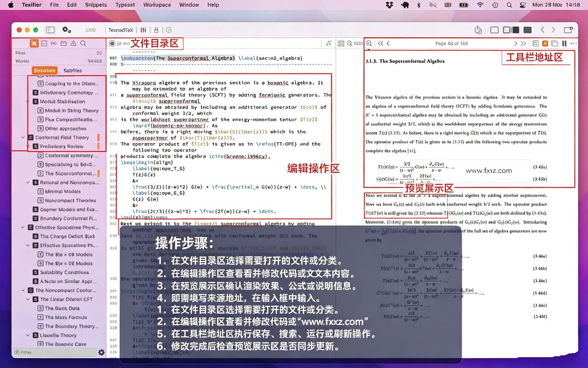Go forward with right arrow in toolbar
588x368 pixels.
tap(553, 30)
